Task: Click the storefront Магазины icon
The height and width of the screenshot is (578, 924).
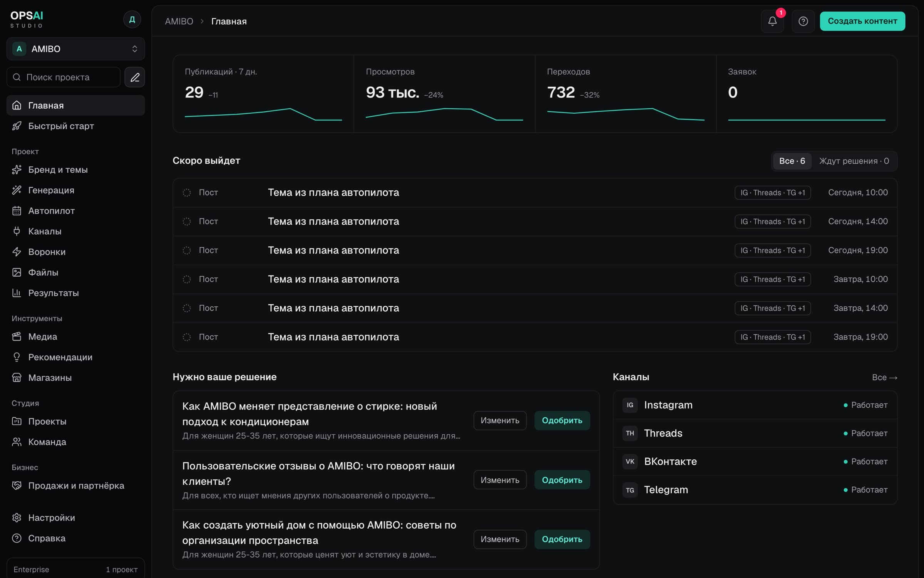Action: (x=17, y=378)
